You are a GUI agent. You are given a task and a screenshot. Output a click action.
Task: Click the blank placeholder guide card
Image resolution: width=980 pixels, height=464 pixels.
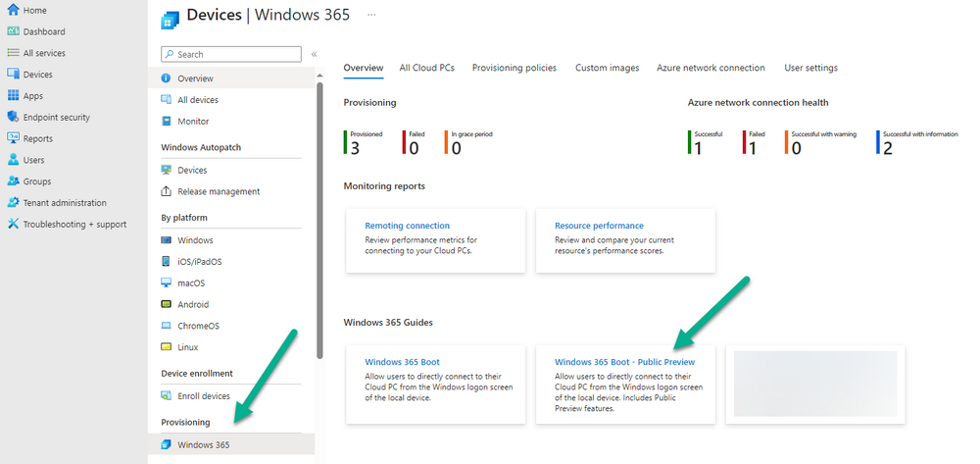(815, 385)
